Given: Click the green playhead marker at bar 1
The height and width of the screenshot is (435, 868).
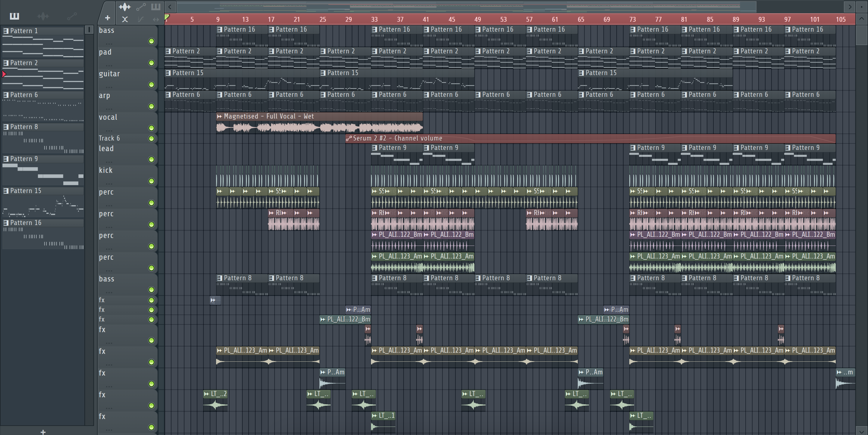Looking at the screenshot, I should click(167, 17).
